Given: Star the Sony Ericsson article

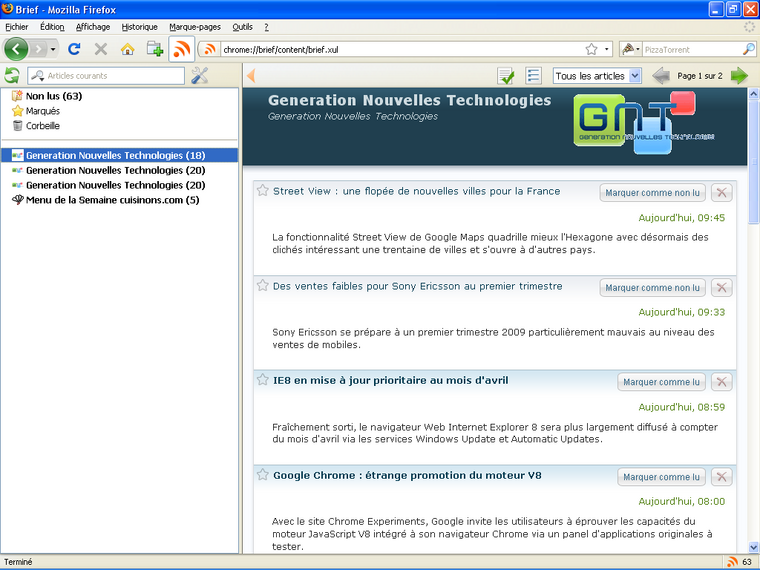Looking at the screenshot, I should [263, 285].
